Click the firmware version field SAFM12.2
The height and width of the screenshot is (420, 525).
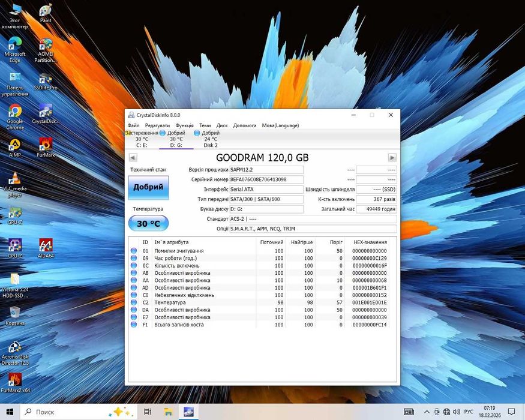266,170
